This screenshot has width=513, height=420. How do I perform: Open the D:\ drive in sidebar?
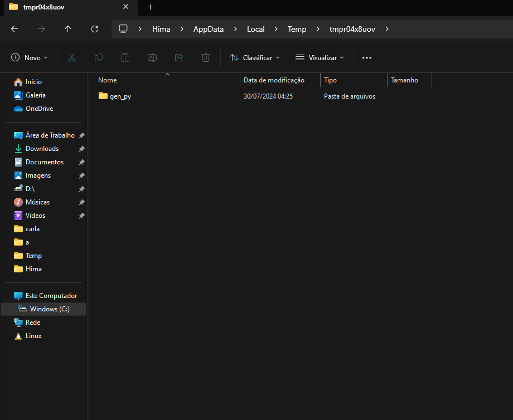[24, 189]
